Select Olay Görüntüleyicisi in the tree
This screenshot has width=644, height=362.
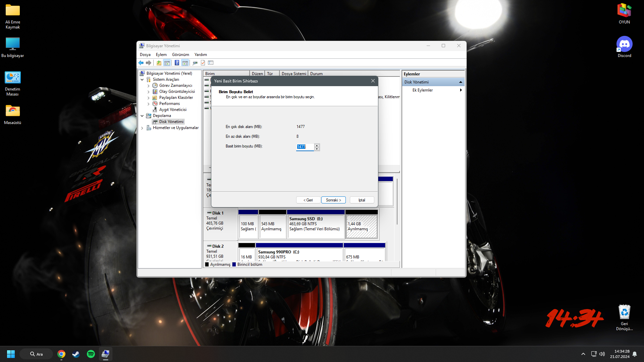177,92
